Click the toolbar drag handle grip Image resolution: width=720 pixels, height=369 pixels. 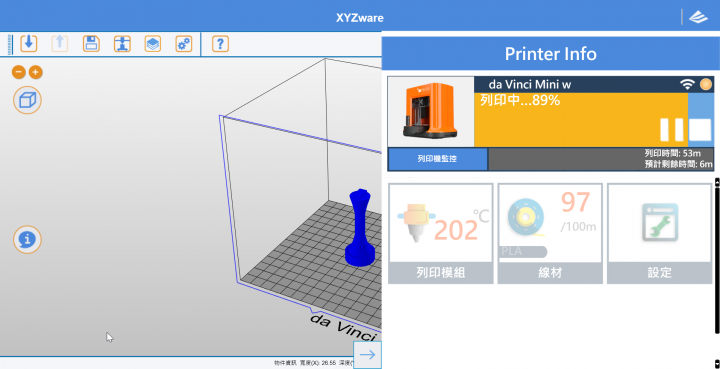(x=10, y=44)
